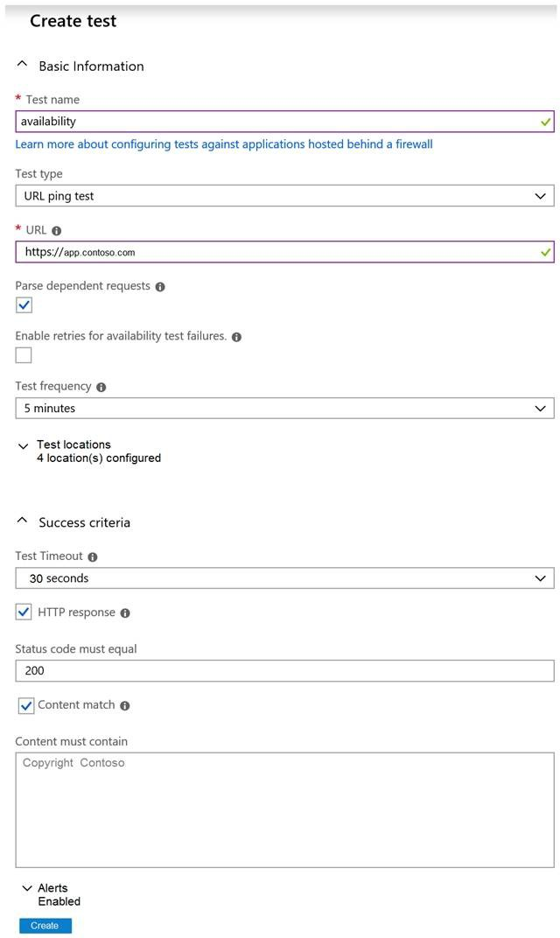Click info icon for Enable retries label

(236, 337)
